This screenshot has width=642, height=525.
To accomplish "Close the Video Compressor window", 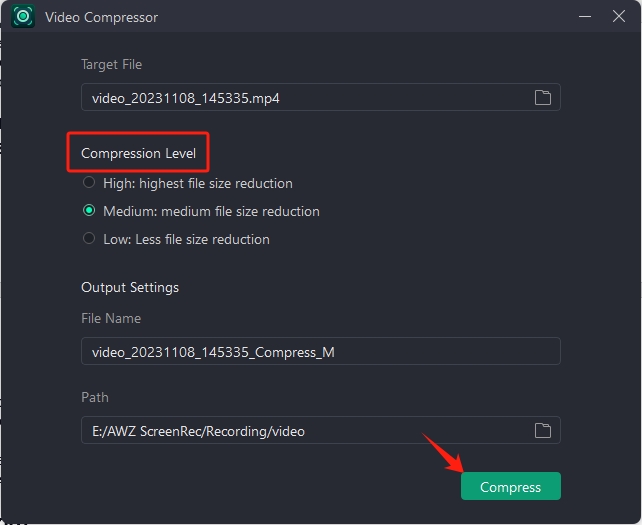I will 619,17.
